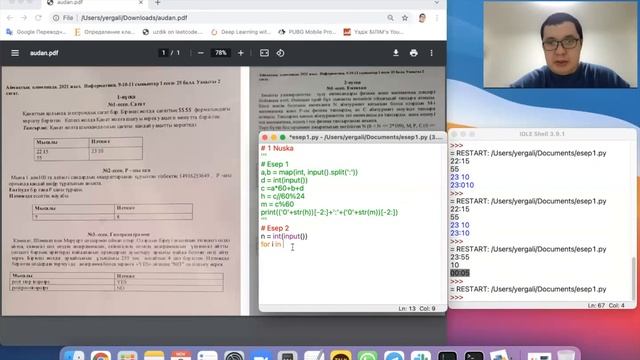Click the 'd = int(input())' code line

284,180
